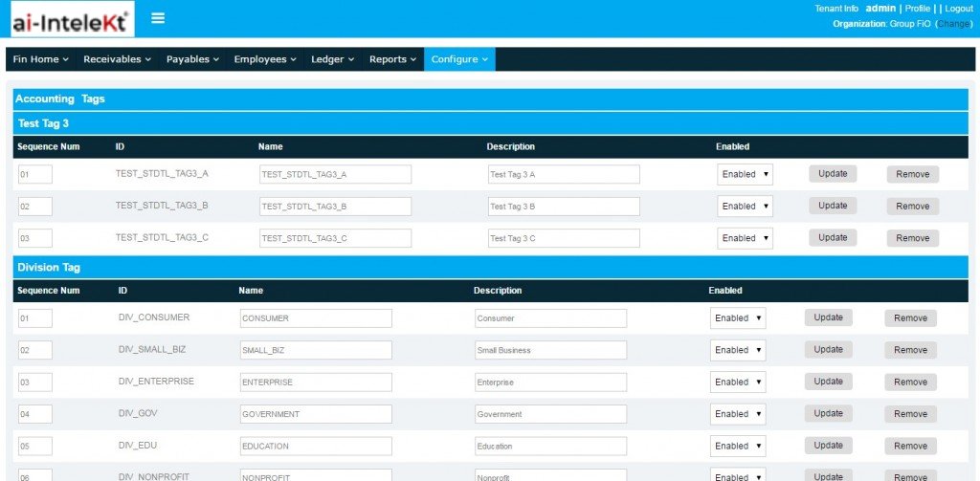
Task: Click the Tenant Info link
Action: (x=836, y=9)
